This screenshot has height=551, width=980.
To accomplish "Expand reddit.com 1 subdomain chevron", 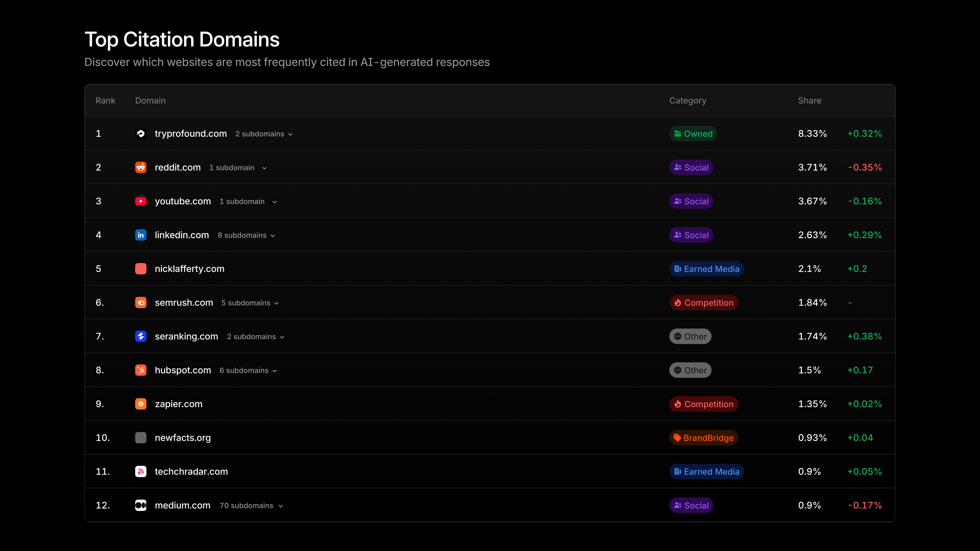I will (x=264, y=168).
